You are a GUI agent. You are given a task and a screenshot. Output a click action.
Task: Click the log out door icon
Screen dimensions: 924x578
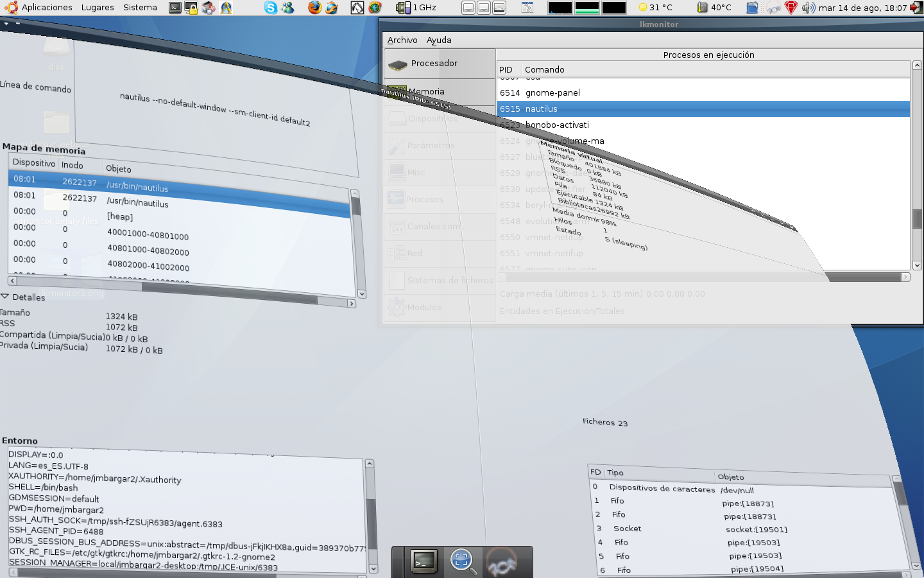916,8
